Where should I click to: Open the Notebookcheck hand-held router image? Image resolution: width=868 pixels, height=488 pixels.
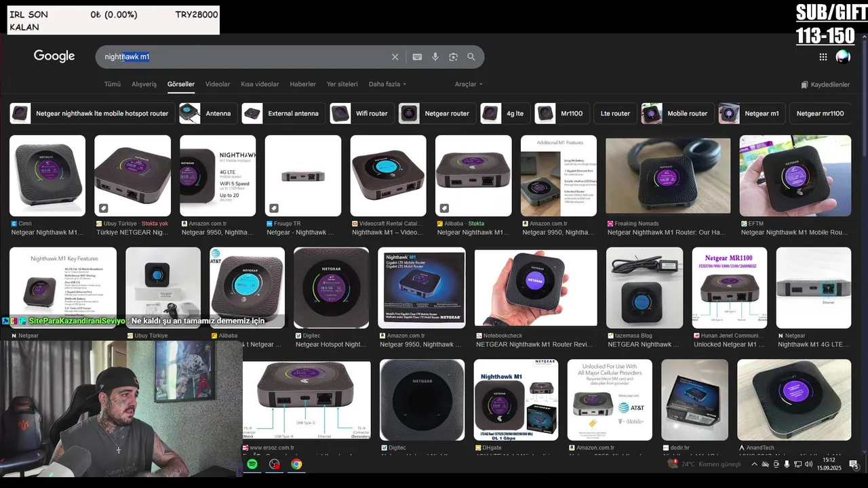536,287
